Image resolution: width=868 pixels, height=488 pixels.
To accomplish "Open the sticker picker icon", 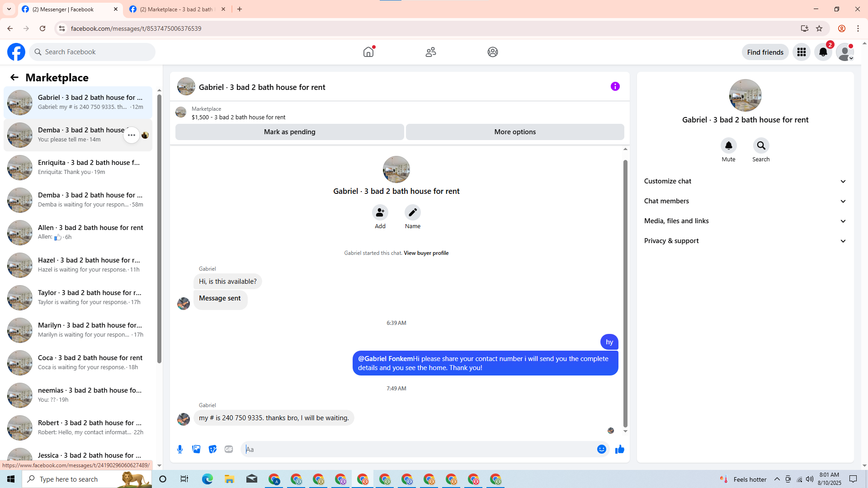I will (212, 449).
